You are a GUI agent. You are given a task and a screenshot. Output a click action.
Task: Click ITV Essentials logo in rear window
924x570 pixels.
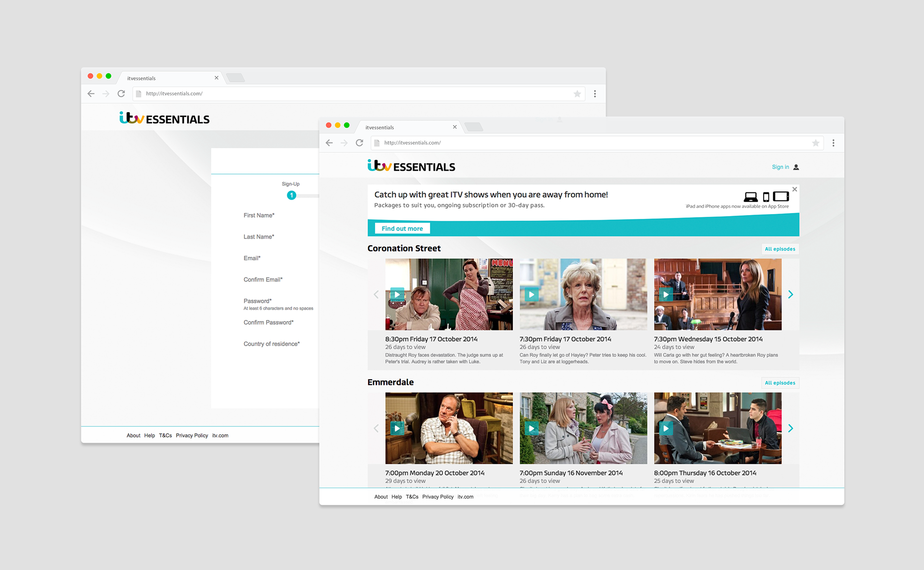point(165,118)
